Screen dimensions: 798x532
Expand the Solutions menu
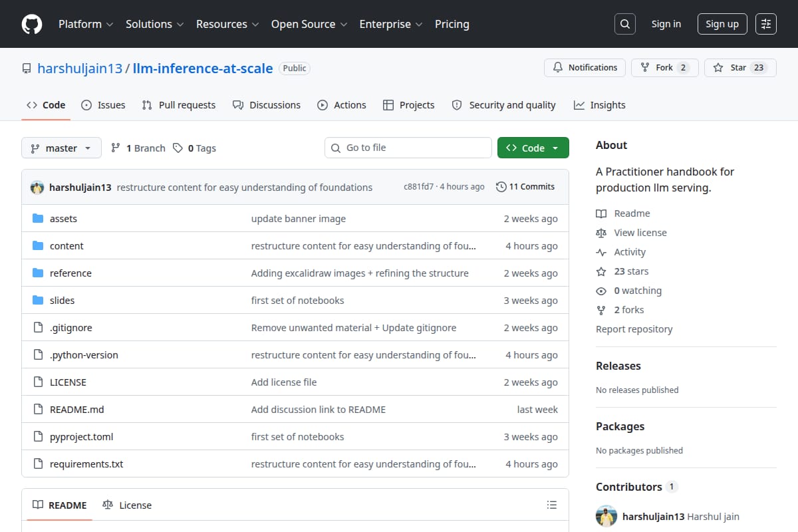[x=154, y=24]
